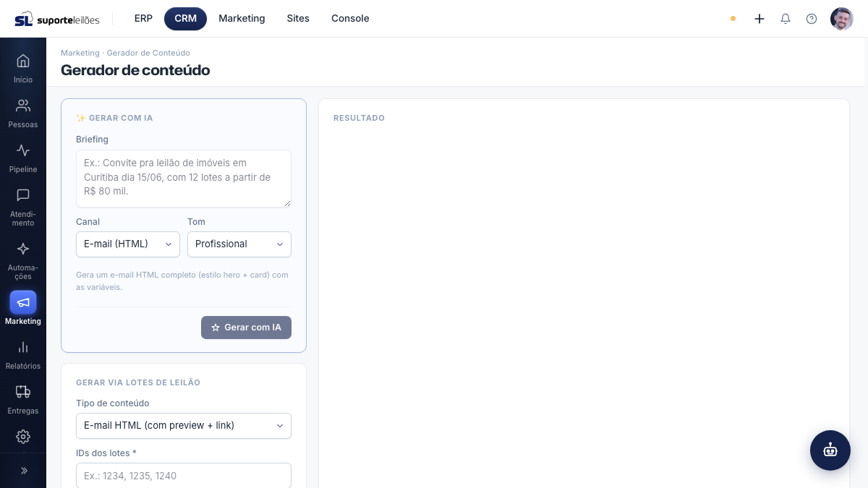Open the Pipeline sidebar icon
The image size is (868, 488).
(x=23, y=151)
